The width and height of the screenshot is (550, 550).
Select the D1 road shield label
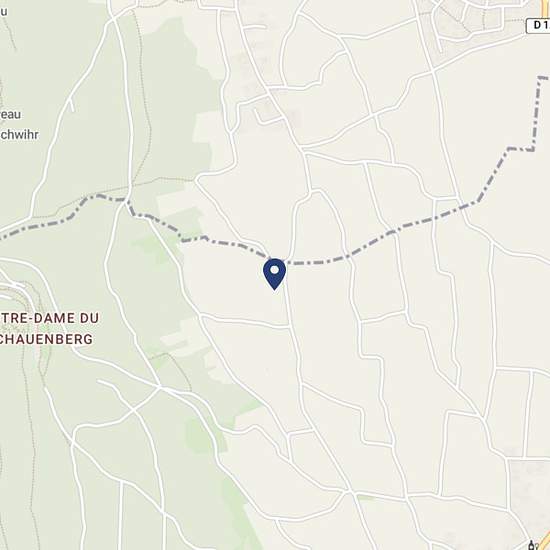[538, 26]
